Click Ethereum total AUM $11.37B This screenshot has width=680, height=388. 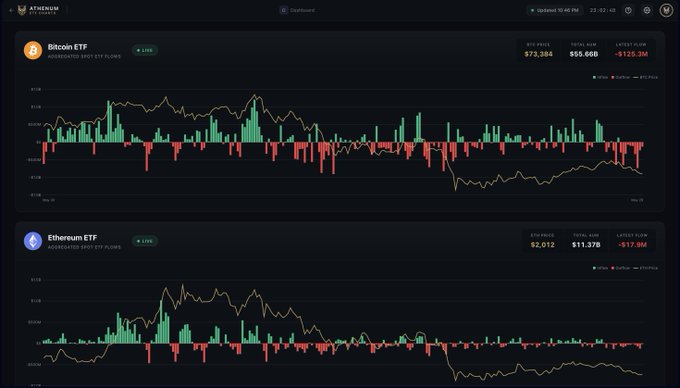coord(586,245)
